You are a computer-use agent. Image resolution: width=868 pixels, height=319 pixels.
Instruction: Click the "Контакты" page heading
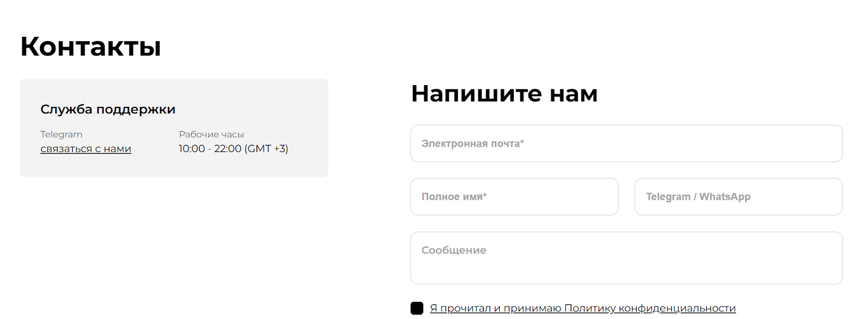click(91, 47)
